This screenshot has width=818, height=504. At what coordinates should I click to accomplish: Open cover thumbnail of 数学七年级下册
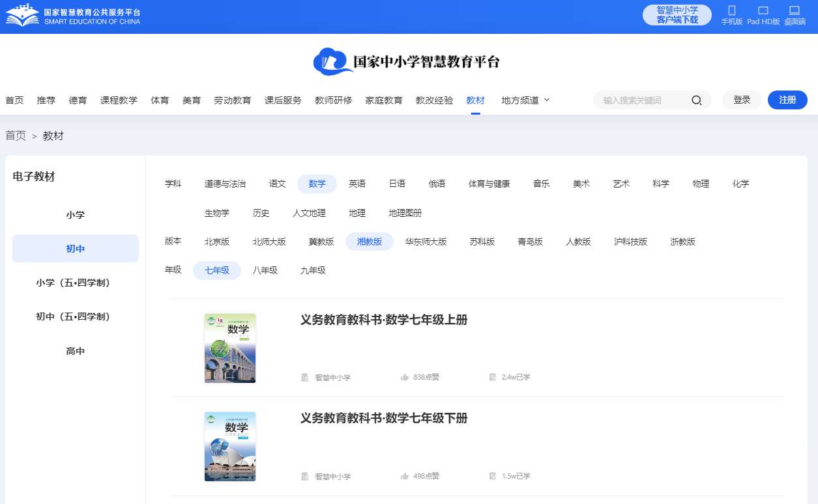tap(230, 447)
